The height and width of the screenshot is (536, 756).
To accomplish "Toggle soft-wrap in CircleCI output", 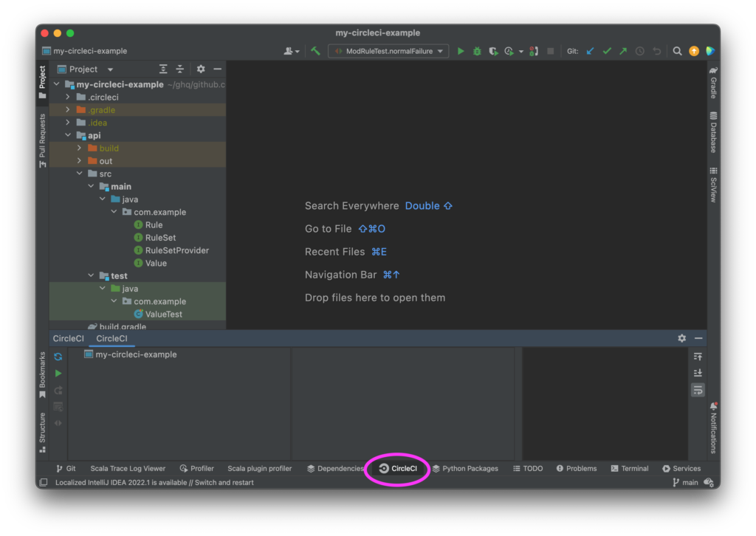I will 698,390.
